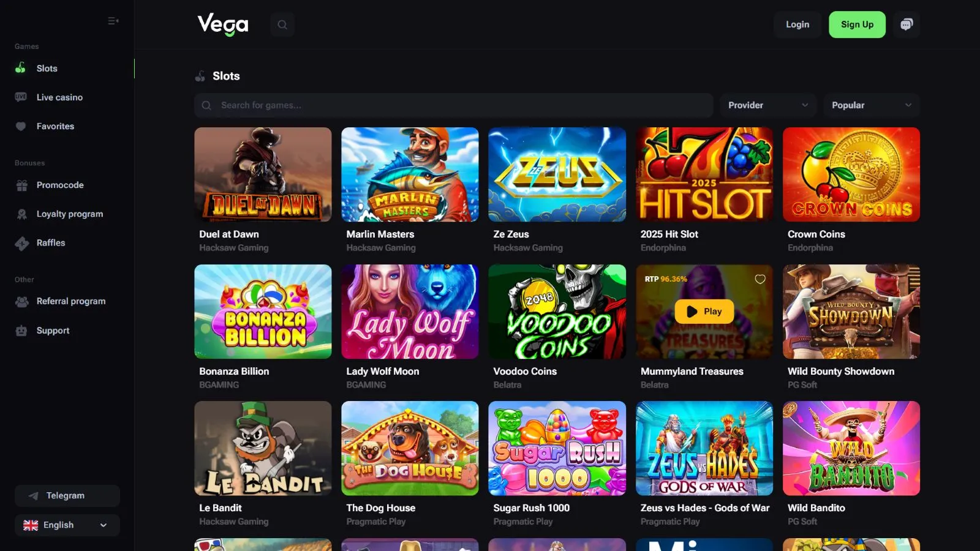The height and width of the screenshot is (551, 980).
Task: Play the Mummyland Treasures game
Action: pos(704,312)
